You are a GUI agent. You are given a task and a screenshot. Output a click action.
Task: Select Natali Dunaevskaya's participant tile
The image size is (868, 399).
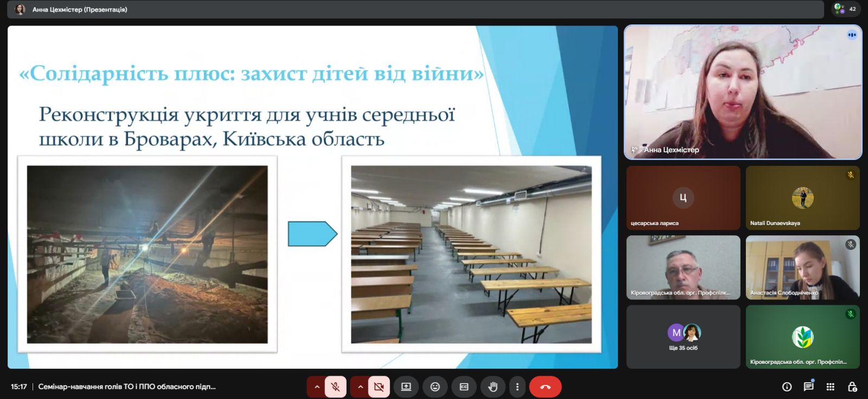click(x=802, y=198)
